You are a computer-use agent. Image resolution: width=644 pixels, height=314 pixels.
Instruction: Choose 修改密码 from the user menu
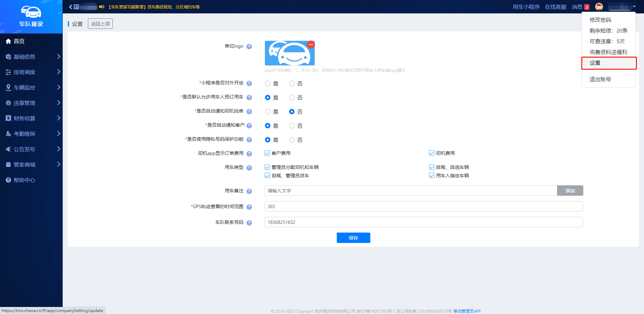[x=600, y=20]
